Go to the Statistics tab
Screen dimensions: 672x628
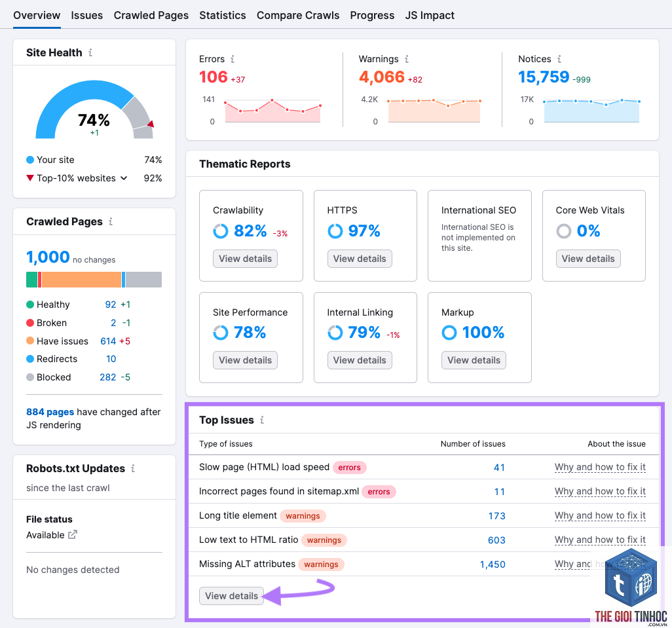pos(223,16)
